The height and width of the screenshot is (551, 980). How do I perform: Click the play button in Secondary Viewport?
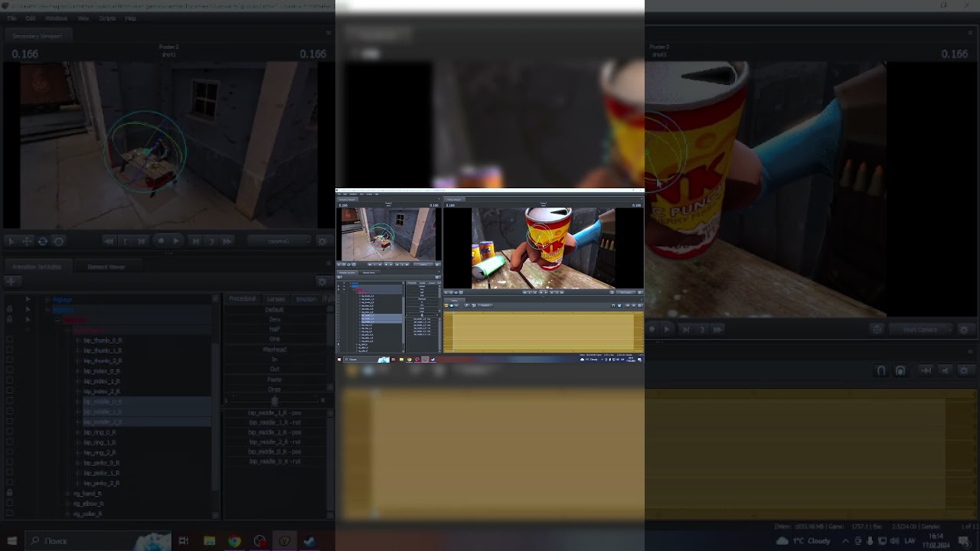(x=177, y=241)
